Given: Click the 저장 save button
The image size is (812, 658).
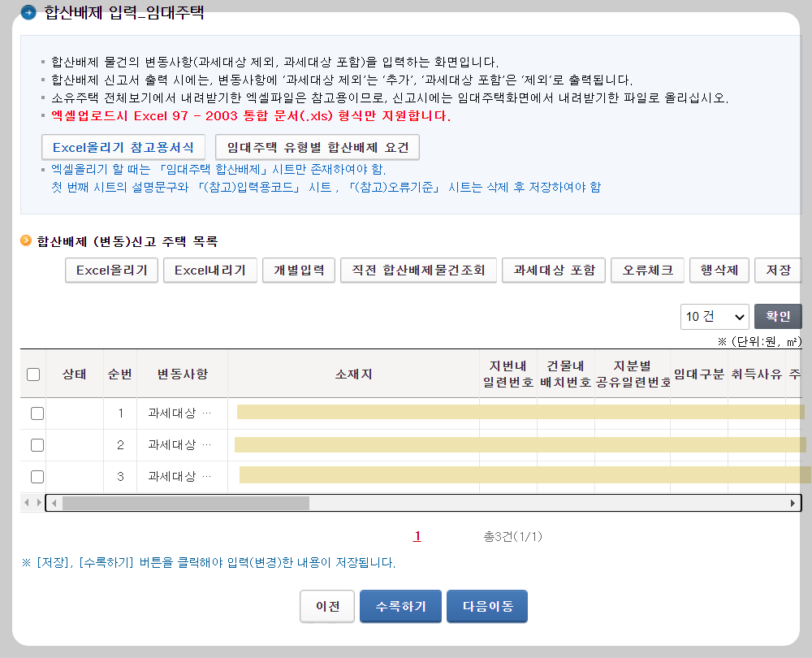Looking at the screenshot, I should (x=778, y=271).
